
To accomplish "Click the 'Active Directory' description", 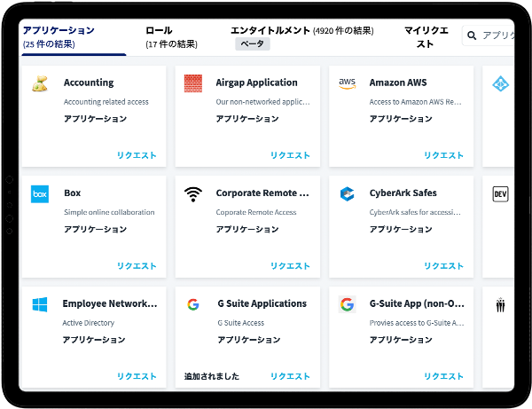I will coord(88,323).
